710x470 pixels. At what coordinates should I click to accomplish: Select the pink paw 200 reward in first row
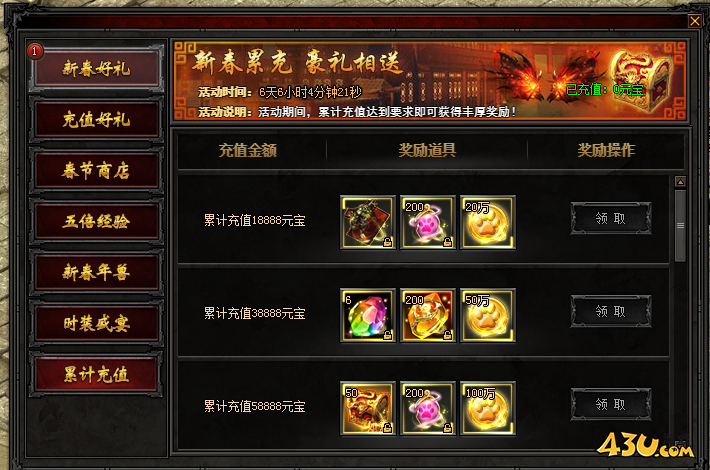[427, 222]
